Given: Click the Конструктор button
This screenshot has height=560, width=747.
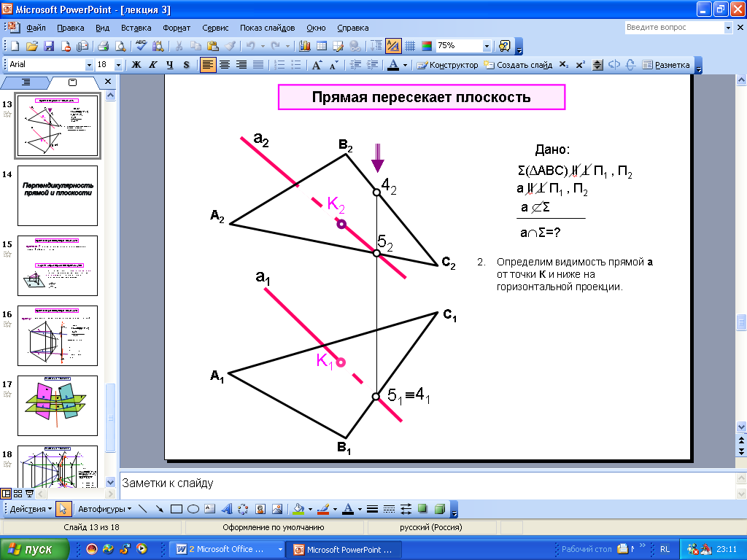Looking at the screenshot, I should tap(448, 65).
